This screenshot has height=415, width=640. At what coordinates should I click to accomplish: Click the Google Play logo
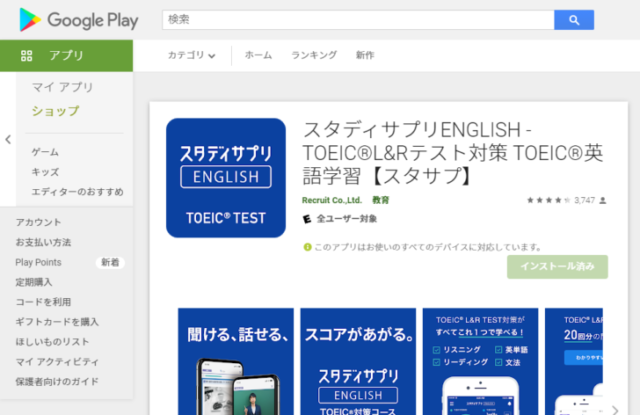79,20
